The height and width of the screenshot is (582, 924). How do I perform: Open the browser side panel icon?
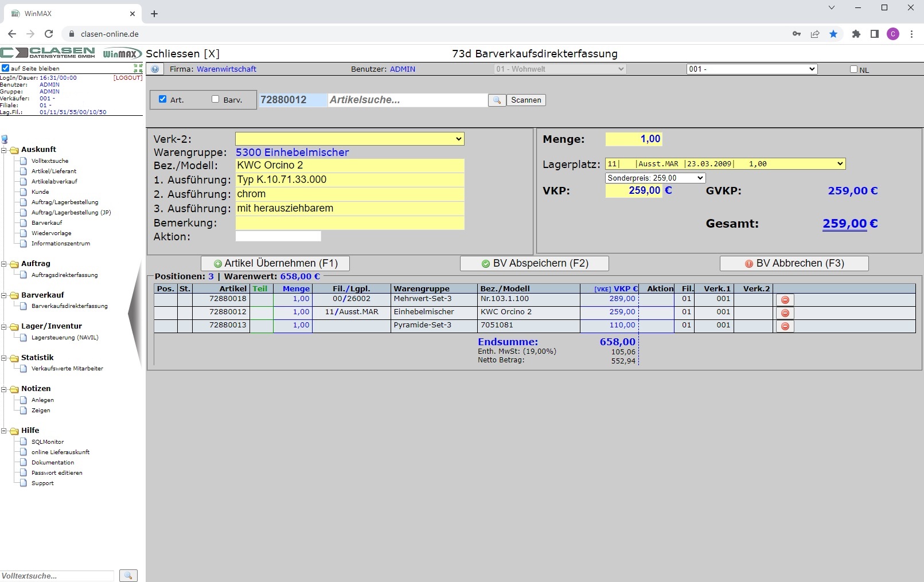click(875, 34)
